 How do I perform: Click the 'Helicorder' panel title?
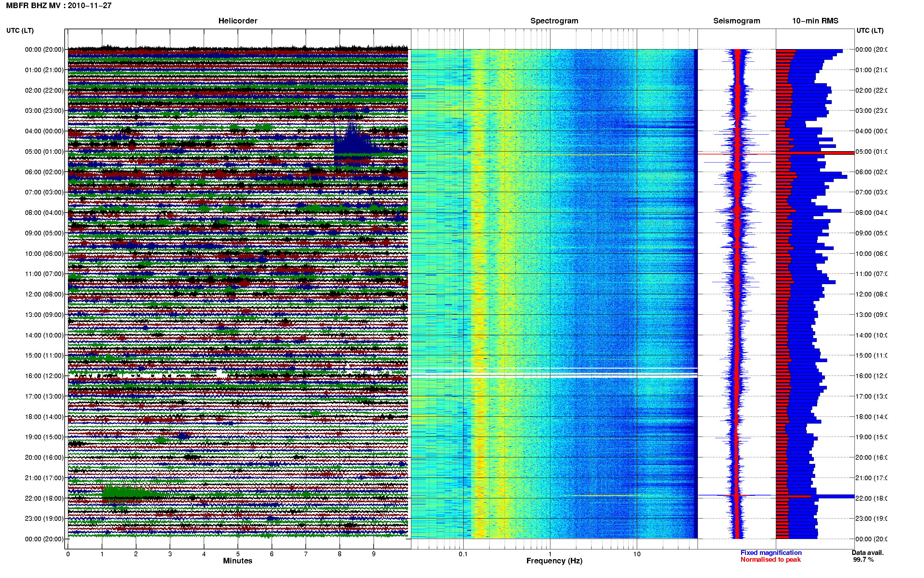tap(237, 21)
